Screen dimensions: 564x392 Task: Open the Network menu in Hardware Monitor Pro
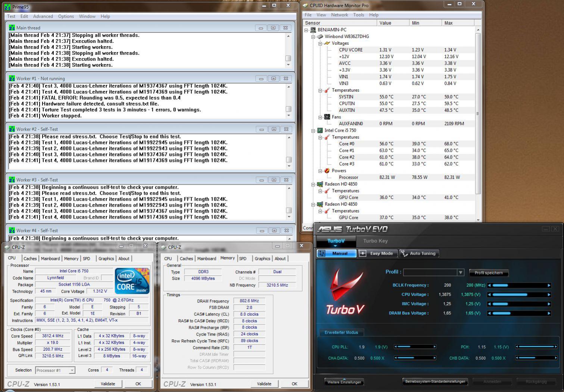coord(340,15)
